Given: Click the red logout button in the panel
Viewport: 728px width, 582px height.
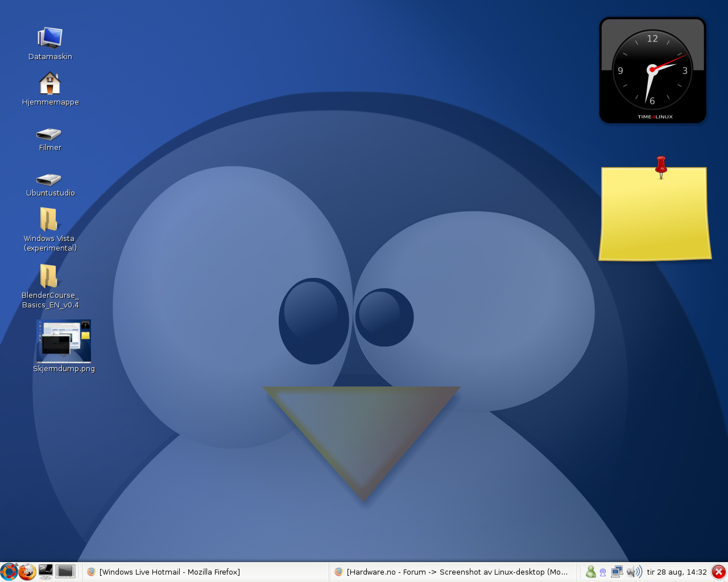Looking at the screenshot, I should click(x=719, y=572).
